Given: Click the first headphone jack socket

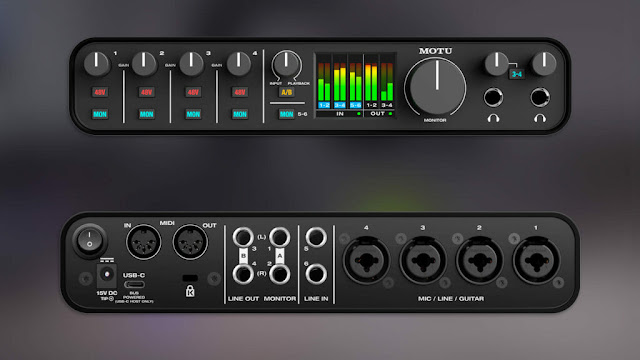Looking at the screenshot, I should pyautogui.click(x=493, y=98).
